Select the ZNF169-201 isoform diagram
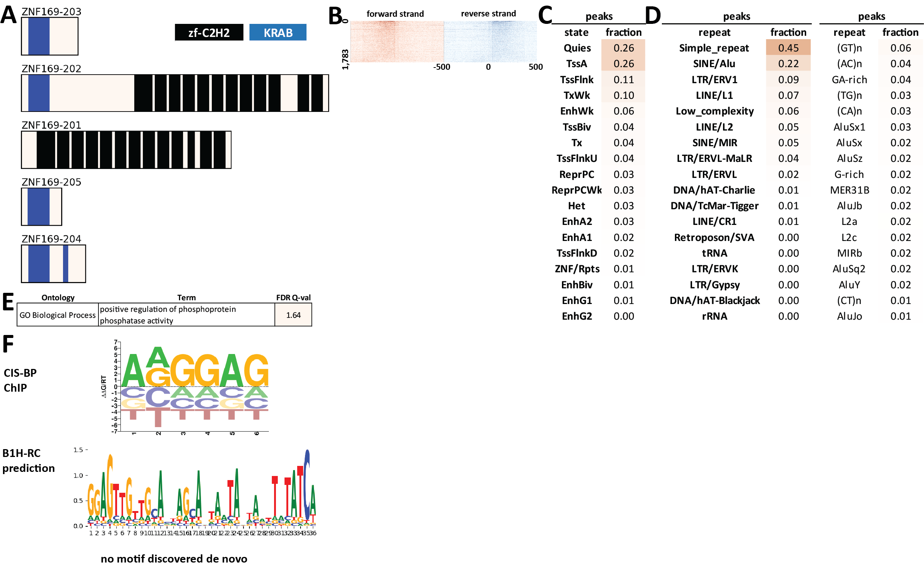Viewport: 924px width, 567px height. pyautogui.click(x=126, y=150)
